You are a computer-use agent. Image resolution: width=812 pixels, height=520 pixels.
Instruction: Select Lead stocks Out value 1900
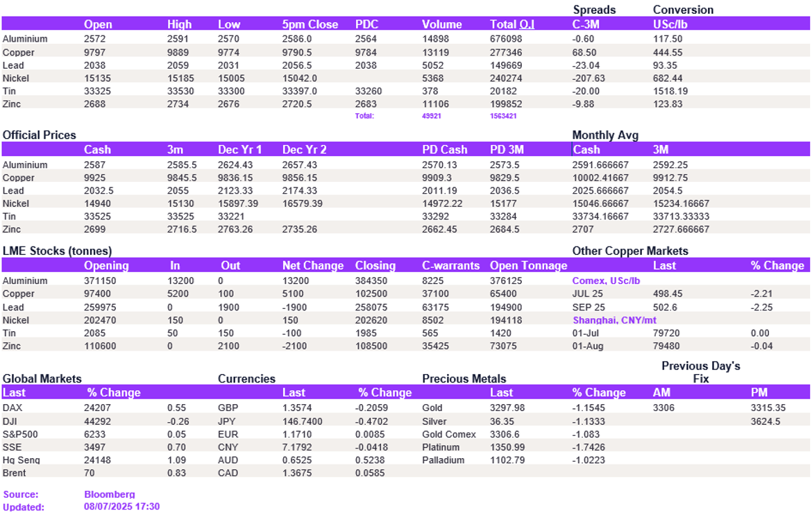(x=228, y=307)
